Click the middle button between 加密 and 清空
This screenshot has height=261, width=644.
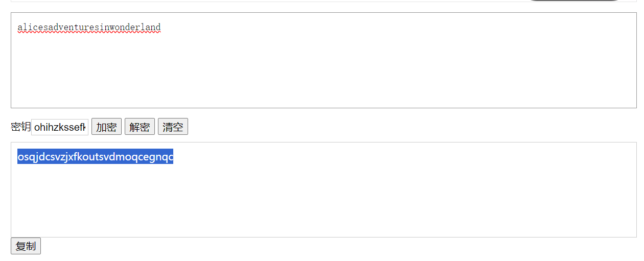coord(140,127)
